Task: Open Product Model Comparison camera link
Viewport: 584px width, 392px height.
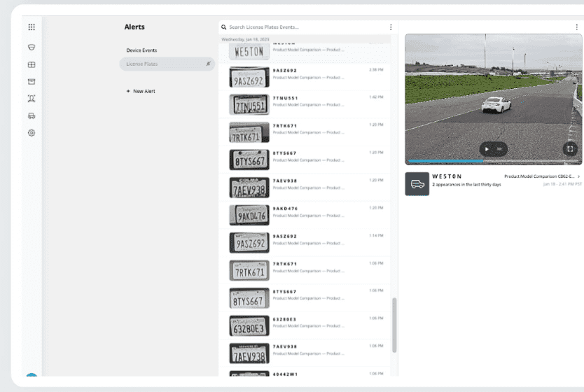Action: pos(539,176)
